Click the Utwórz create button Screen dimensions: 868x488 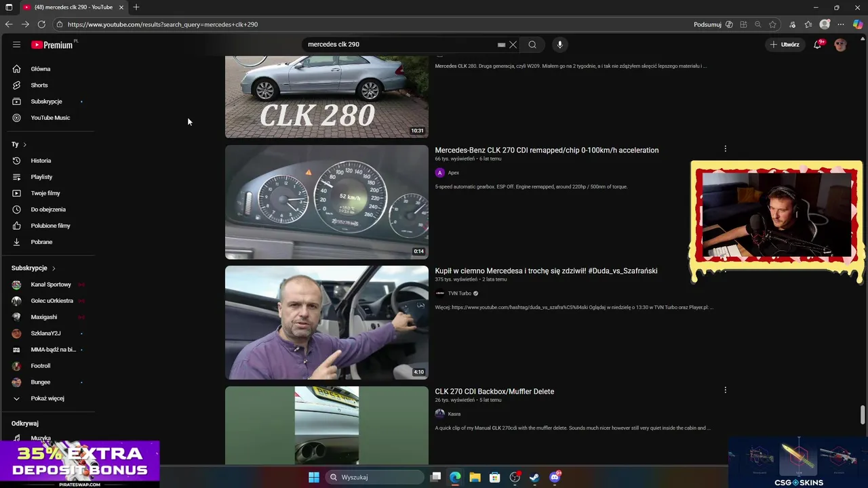[x=785, y=45]
